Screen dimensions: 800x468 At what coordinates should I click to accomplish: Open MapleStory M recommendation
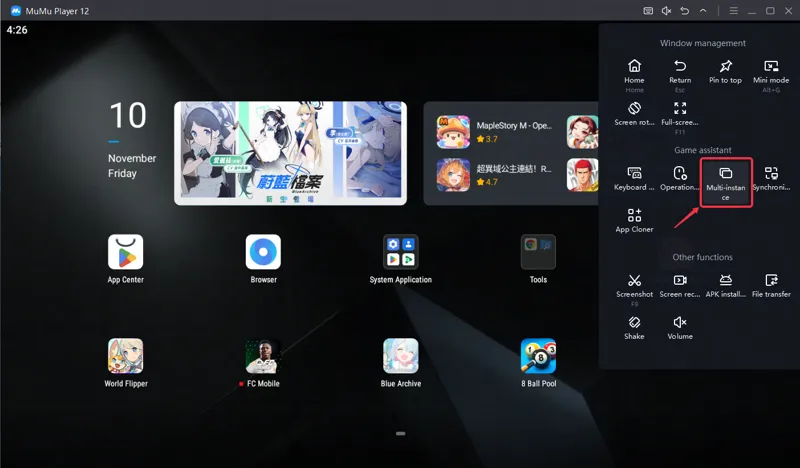tap(496, 132)
